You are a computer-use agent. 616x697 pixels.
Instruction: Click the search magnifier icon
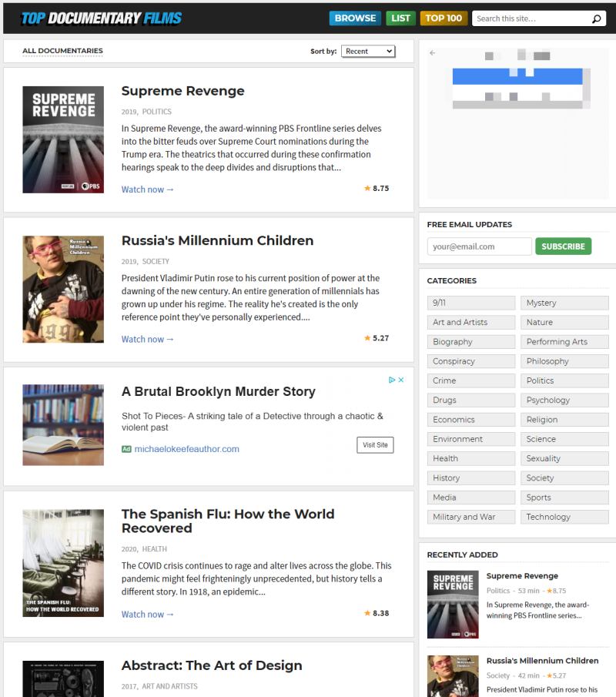click(596, 18)
